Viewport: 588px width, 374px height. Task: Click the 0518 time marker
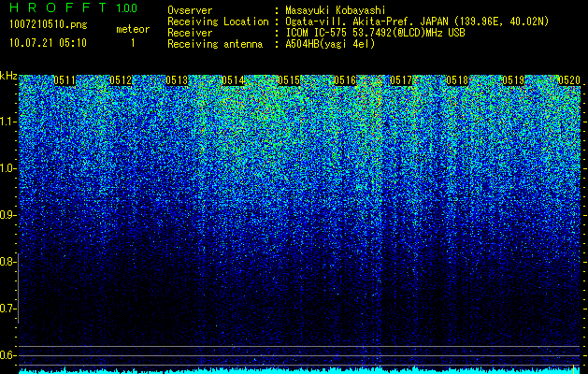[x=457, y=80]
